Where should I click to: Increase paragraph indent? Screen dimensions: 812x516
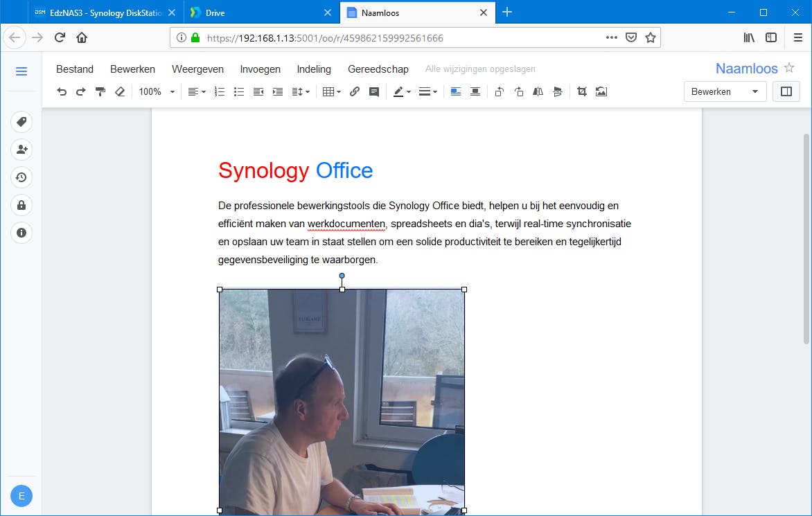coord(278,91)
